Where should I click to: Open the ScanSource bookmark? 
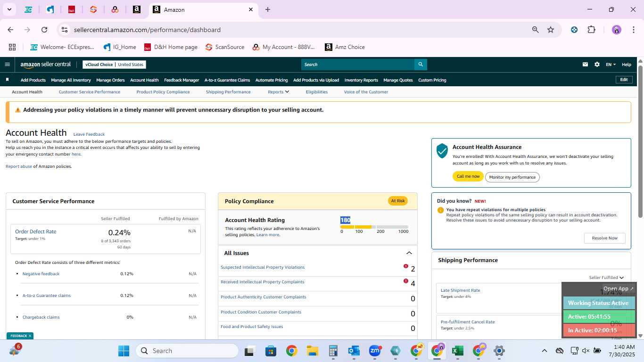[x=225, y=47]
